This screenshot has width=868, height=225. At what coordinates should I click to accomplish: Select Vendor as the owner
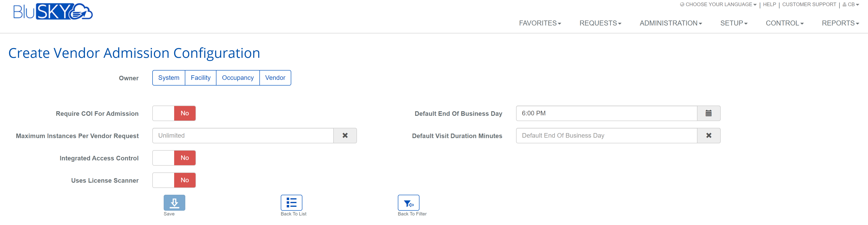pyautogui.click(x=275, y=78)
